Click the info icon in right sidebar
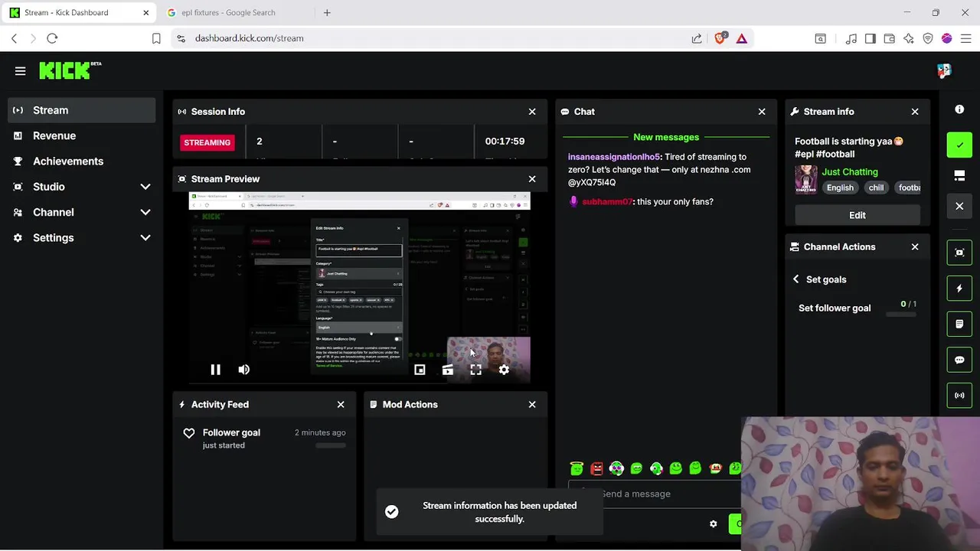Screen dimensions: 980x551 point(959,109)
